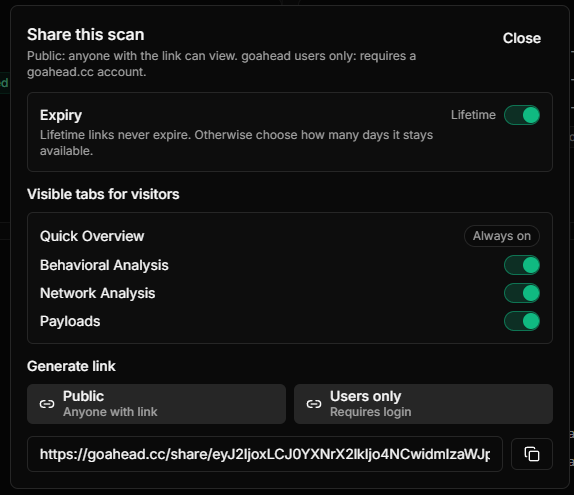Viewport: 574px width, 495px height.
Task: Turn off Network Analysis visibility
Action: coord(522,293)
